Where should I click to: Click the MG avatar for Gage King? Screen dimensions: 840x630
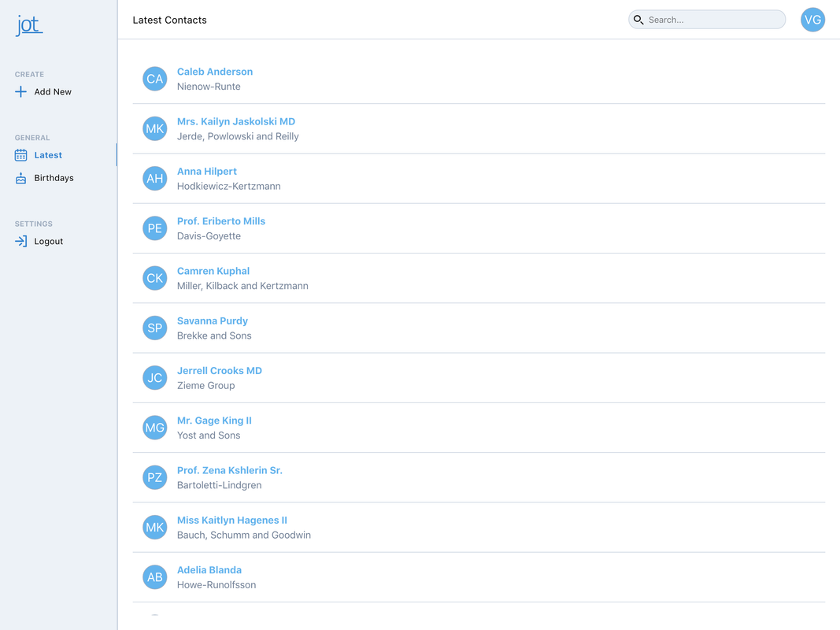[155, 428]
